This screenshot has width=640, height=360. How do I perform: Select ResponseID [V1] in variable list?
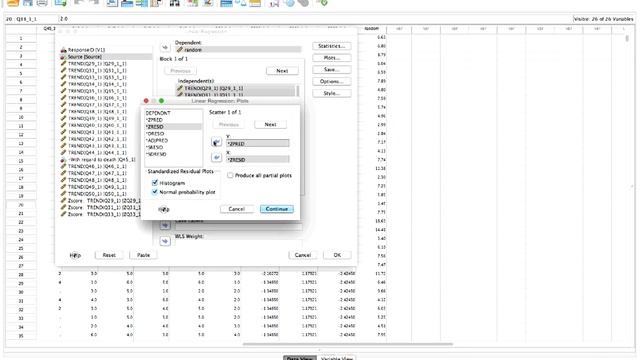pyautogui.click(x=106, y=50)
